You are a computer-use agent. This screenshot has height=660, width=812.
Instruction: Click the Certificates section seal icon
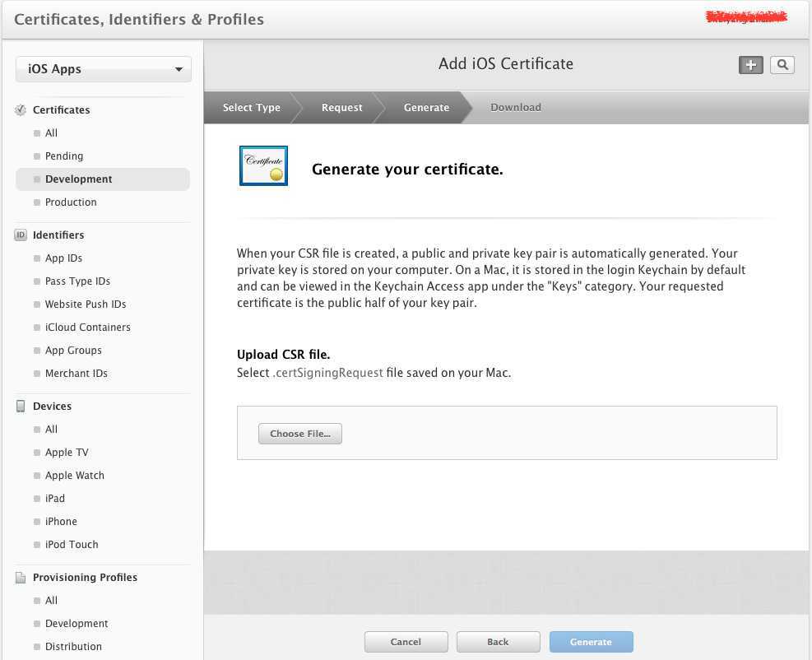[x=21, y=110]
